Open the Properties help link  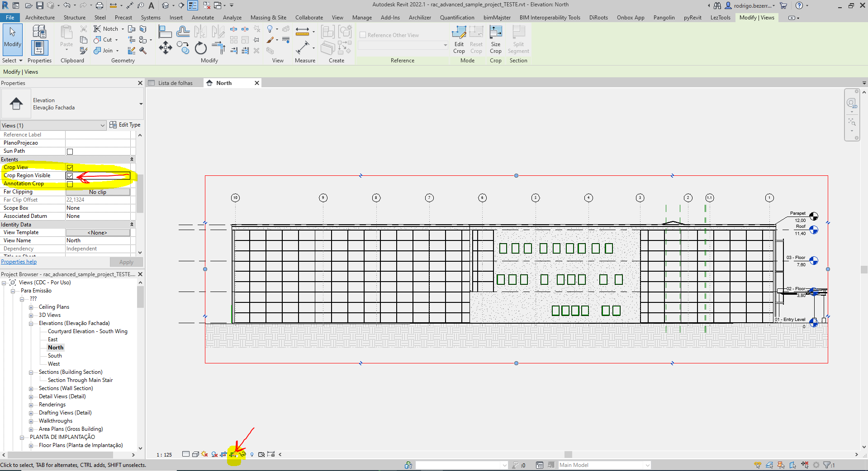(x=19, y=261)
